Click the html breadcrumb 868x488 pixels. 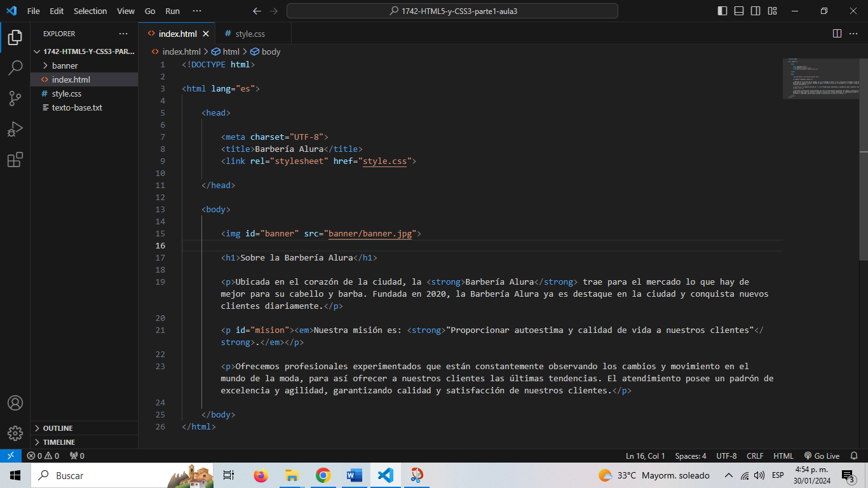click(x=226, y=51)
